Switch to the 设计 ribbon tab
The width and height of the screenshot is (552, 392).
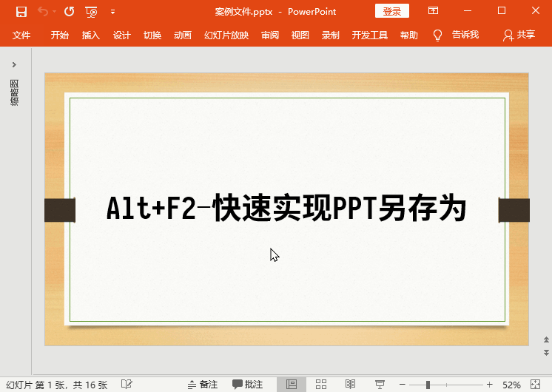[122, 36]
